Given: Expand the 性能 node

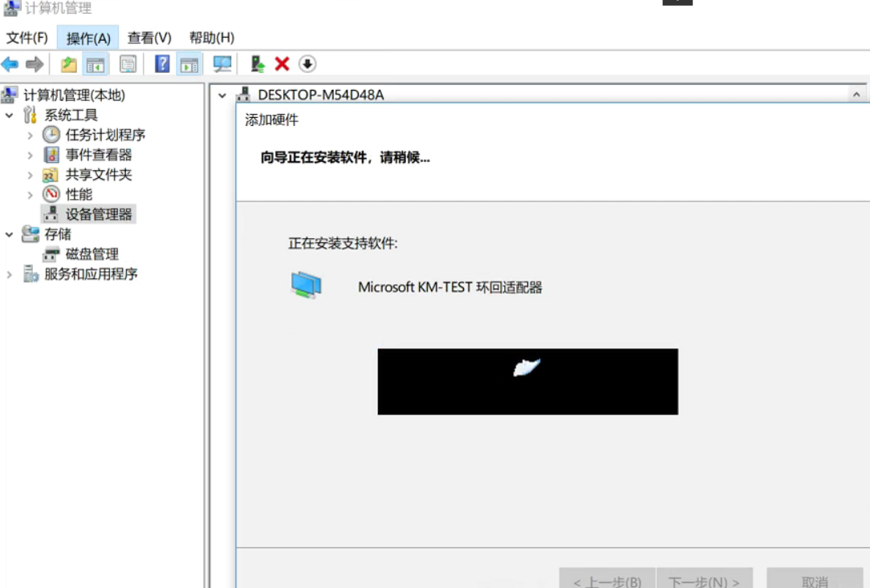Looking at the screenshot, I should click(30, 195).
